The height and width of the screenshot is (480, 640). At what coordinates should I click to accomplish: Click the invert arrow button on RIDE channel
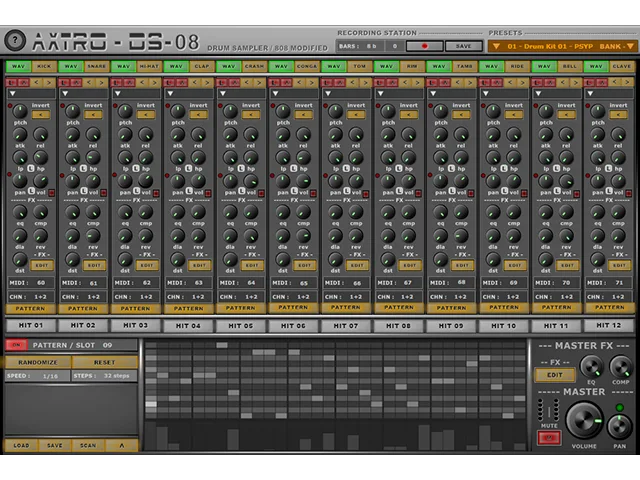tap(514, 115)
